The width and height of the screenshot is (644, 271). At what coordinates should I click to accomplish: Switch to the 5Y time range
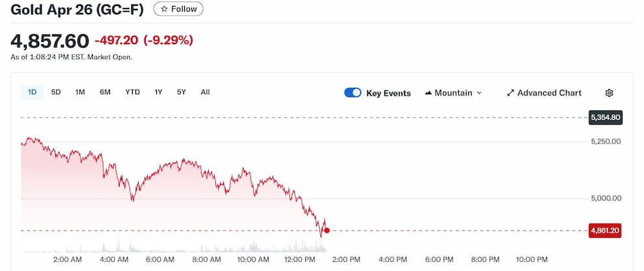coord(181,92)
